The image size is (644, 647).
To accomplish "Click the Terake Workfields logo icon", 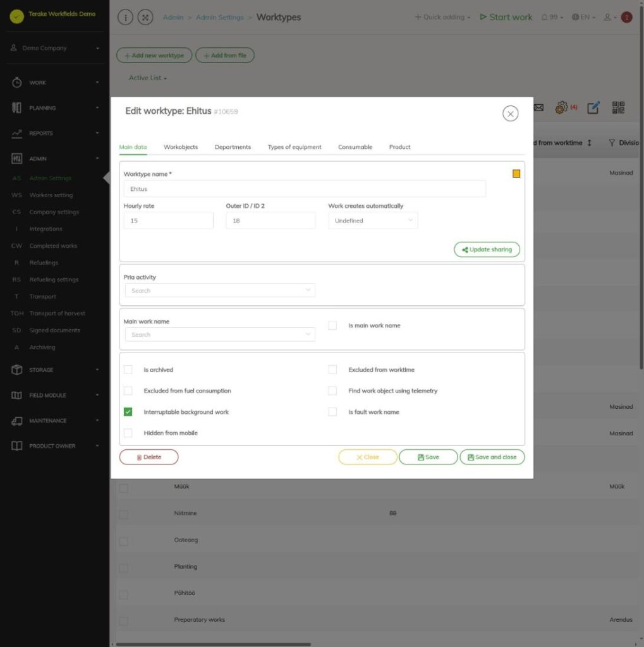I will coord(17,16).
